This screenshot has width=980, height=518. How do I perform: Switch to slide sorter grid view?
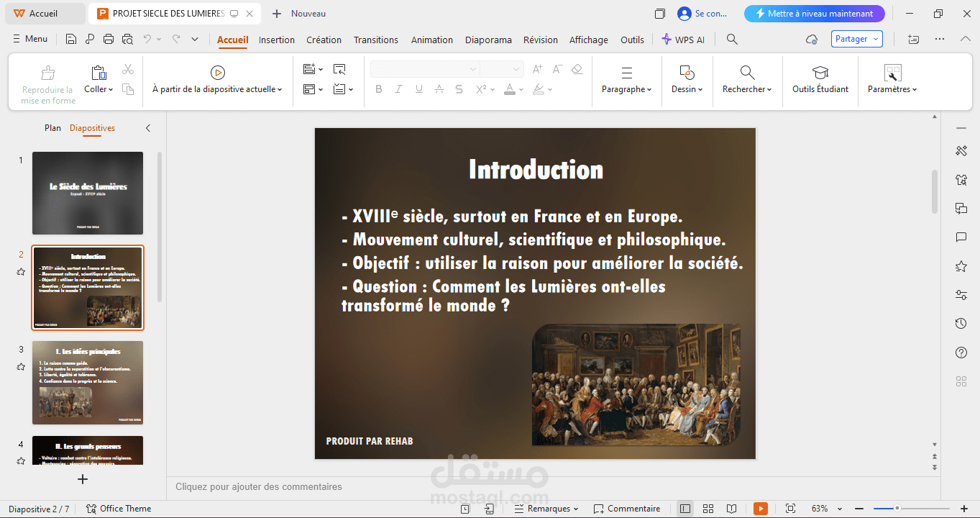[x=708, y=509]
